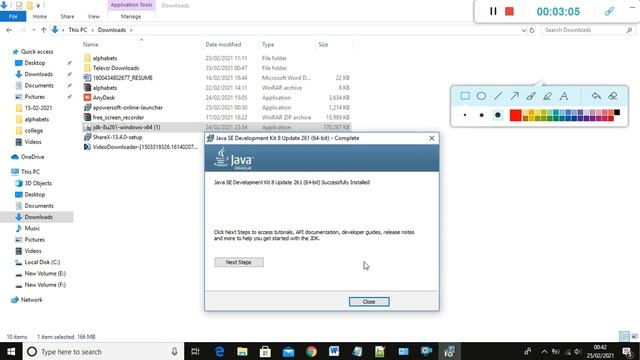Viewport: 640px width, 360px height.
Task: Sort files by the Type column
Action: (268, 44)
